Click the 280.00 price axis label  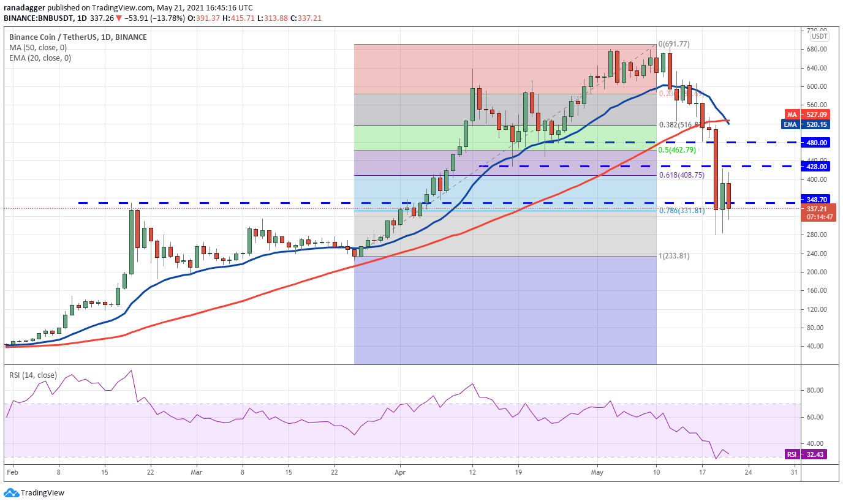pyautogui.click(x=818, y=235)
